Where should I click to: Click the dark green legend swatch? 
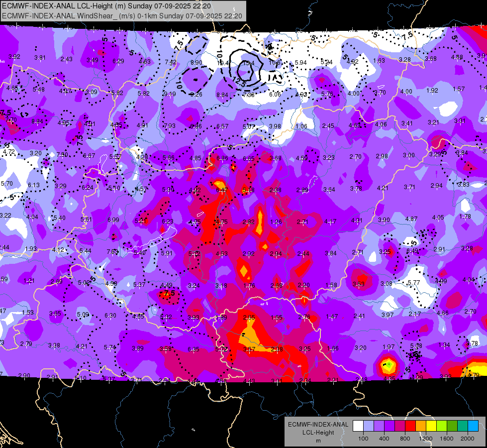tap(452, 426)
